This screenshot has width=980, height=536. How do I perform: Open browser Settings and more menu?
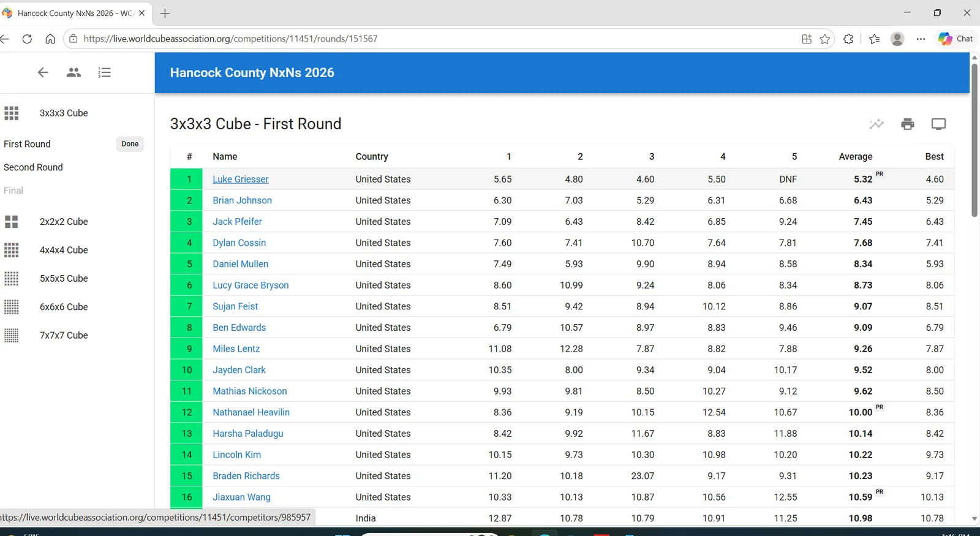point(921,39)
